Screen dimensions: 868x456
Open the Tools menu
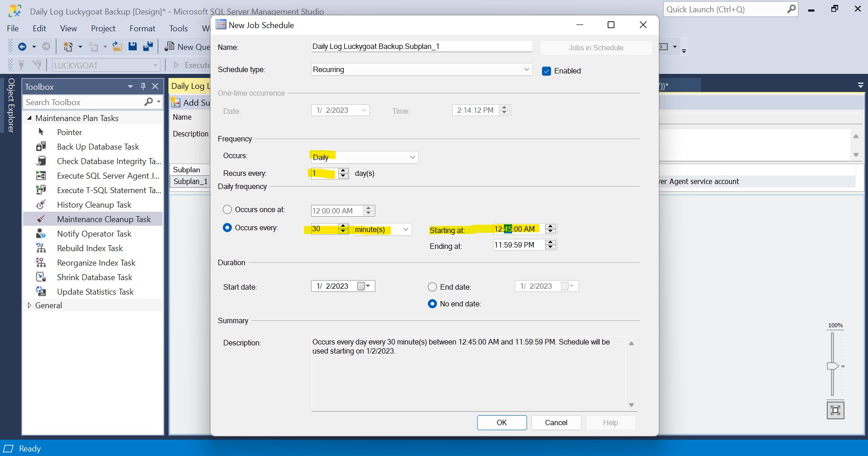tap(178, 28)
